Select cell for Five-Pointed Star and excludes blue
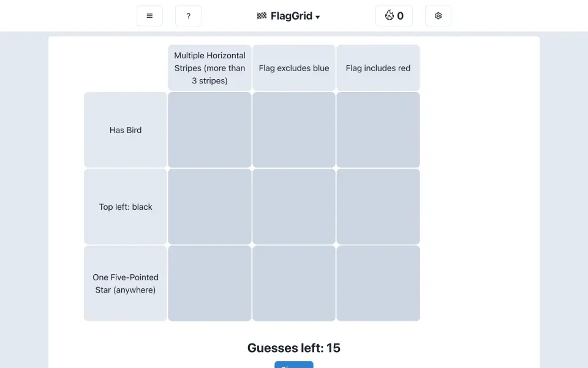The image size is (588, 368). (x=294, y=283)
